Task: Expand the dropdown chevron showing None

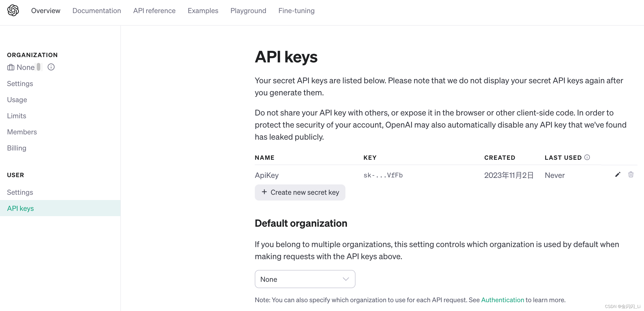Action: [346, 279]
